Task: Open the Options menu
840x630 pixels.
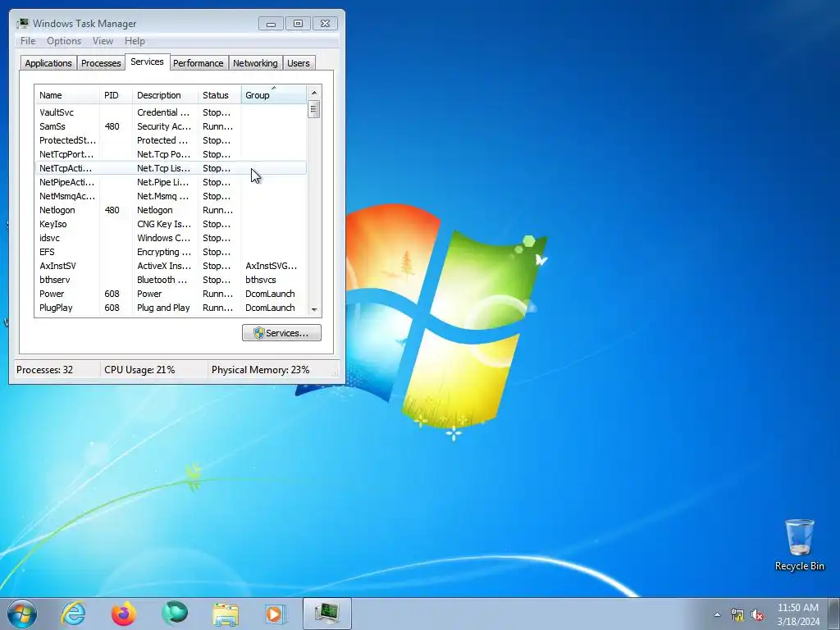Action: pyautogui.click(x=64, y=41)
